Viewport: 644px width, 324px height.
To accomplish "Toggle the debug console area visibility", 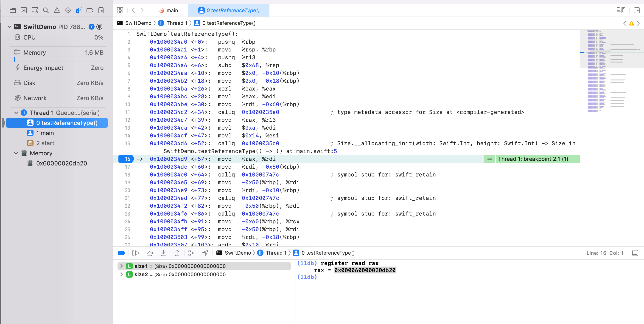I will pyautogui.click(x=635, y=253).
